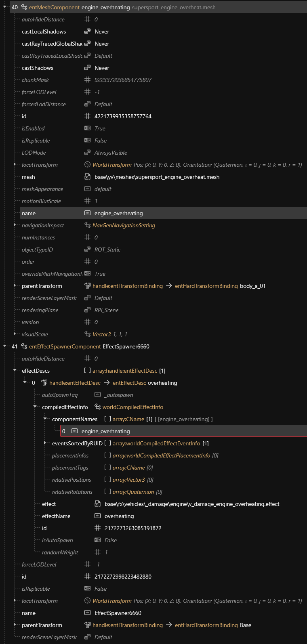Select the componentNames entry engine_overheating
307x644 pixels.
105,431
